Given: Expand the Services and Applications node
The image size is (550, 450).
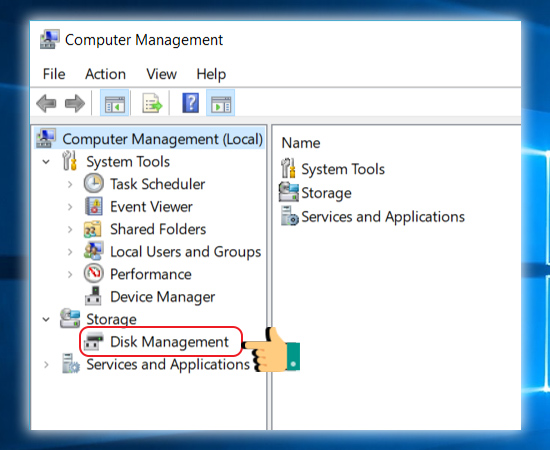Looking at the screenshot, I should tap(46, 365).
